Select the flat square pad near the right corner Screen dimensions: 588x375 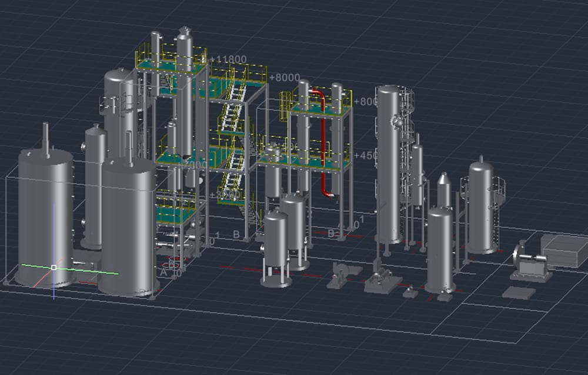519,293
